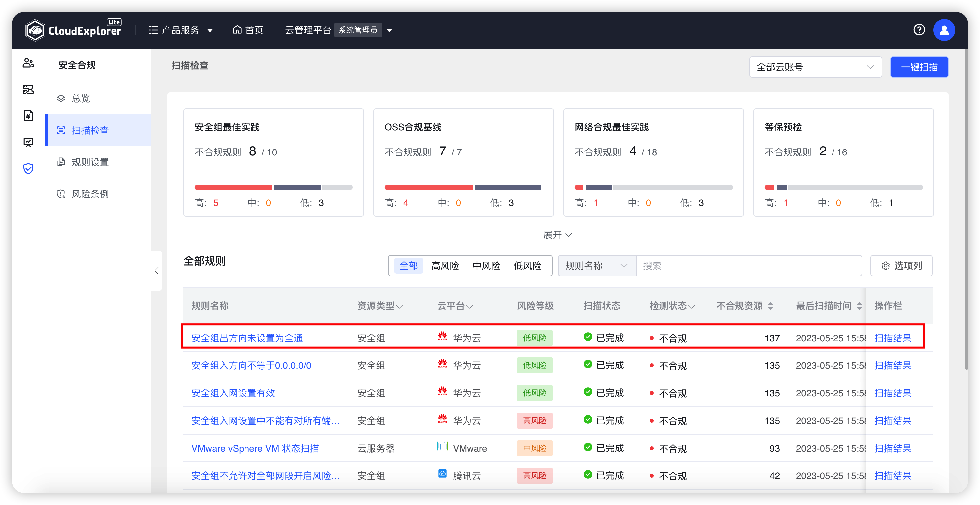Viewport: 980px width, 505px height.
Task: Click the settings gear on 选项列 button
Action: coord(886,266)
